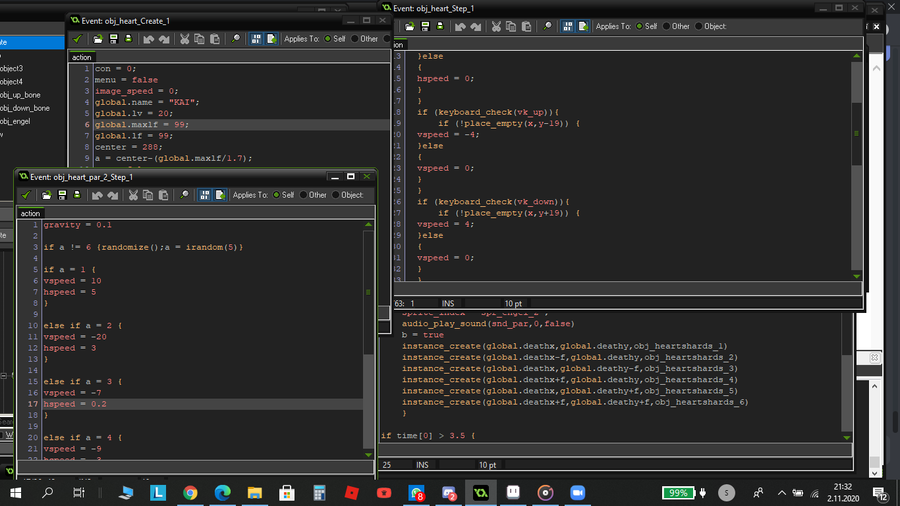This screenshot has width=900, height=506.
Task: Cut scissors icon in obj_heart_Step_1 toolbar
Action: coord(496,26)
